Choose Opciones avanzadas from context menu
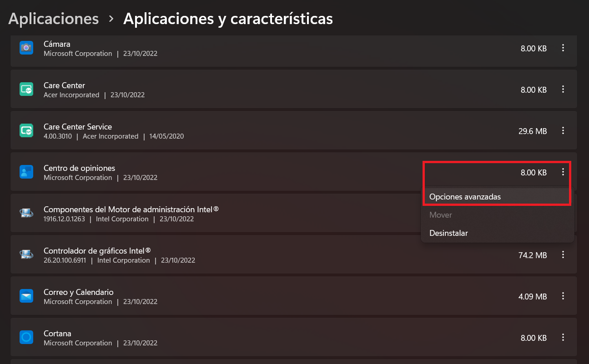Image resolution: width=589 pixels, height=364 pixels. 497,197
